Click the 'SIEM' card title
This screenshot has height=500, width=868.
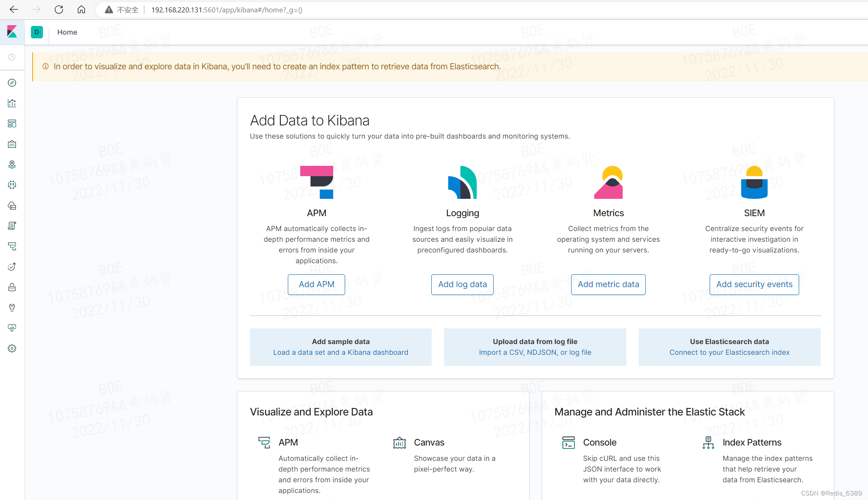click(x=754, y=213)
